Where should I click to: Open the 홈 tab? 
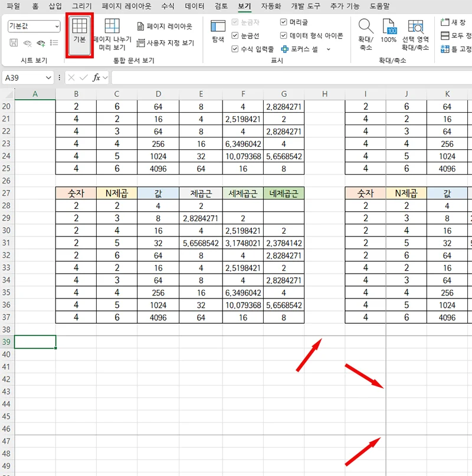pyautogui.click(x=35, y=6)
